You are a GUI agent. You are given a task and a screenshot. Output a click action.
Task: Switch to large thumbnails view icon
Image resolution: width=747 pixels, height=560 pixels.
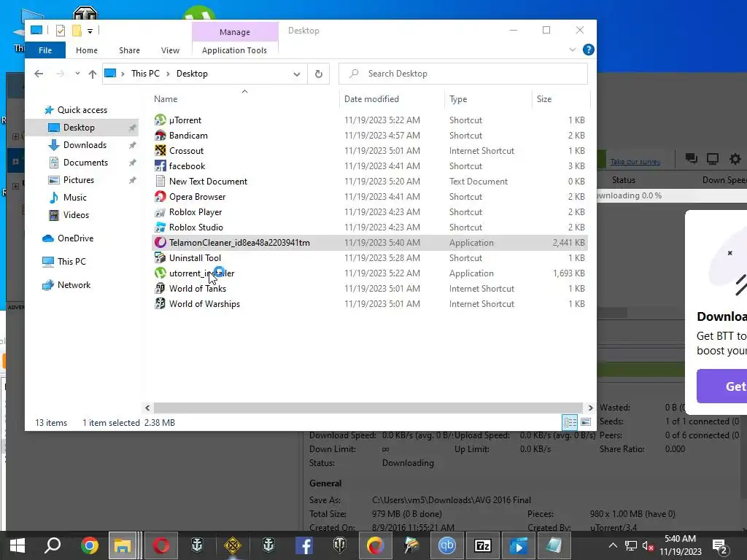(586, 422)
